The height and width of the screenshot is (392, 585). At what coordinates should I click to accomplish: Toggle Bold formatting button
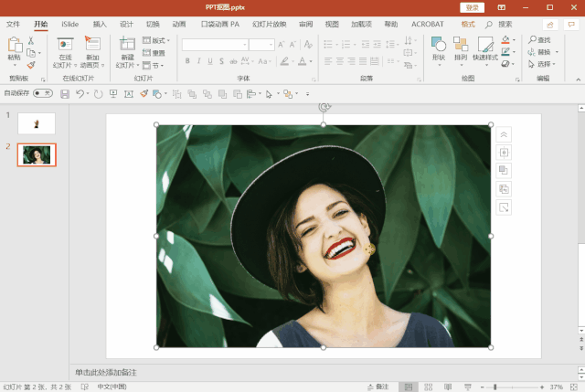(187, 61)
